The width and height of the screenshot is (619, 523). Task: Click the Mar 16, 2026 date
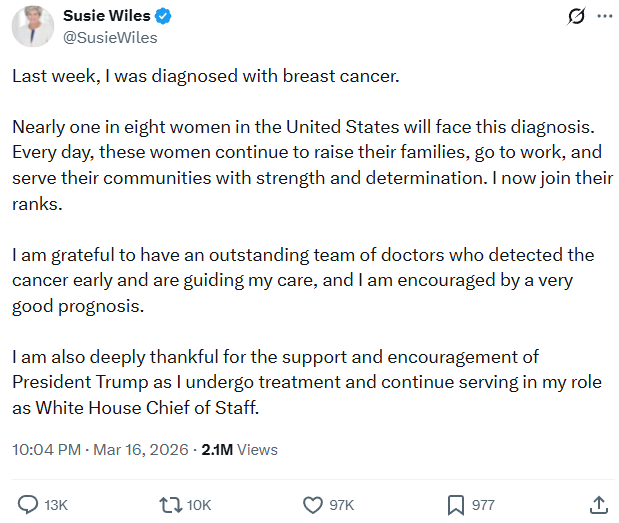(140, 450)
